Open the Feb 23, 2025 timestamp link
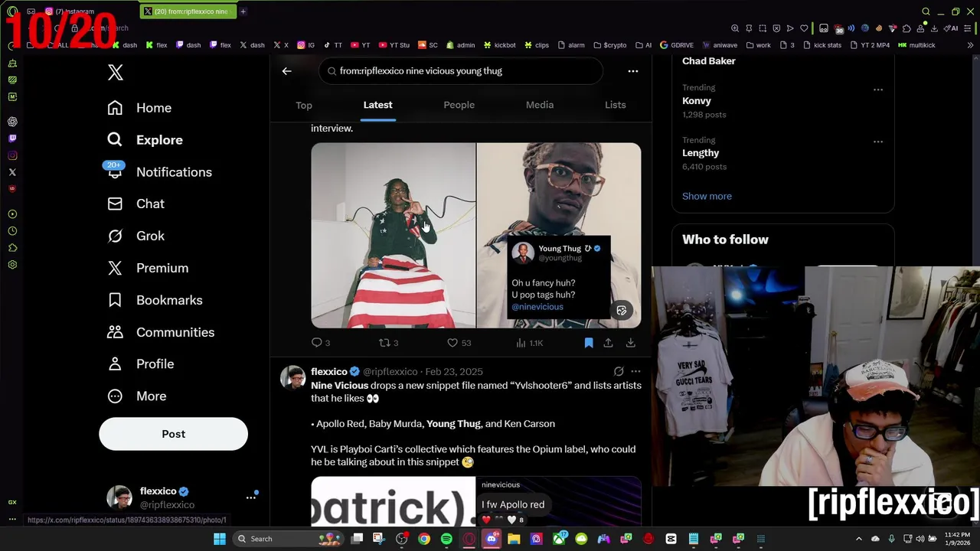980x551 pixels. [453, 372]
